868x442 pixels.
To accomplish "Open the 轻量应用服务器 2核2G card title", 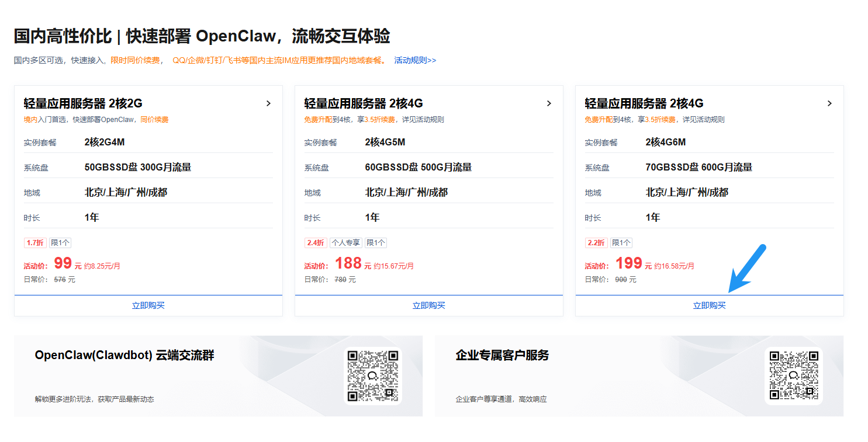I will (83, 103).
